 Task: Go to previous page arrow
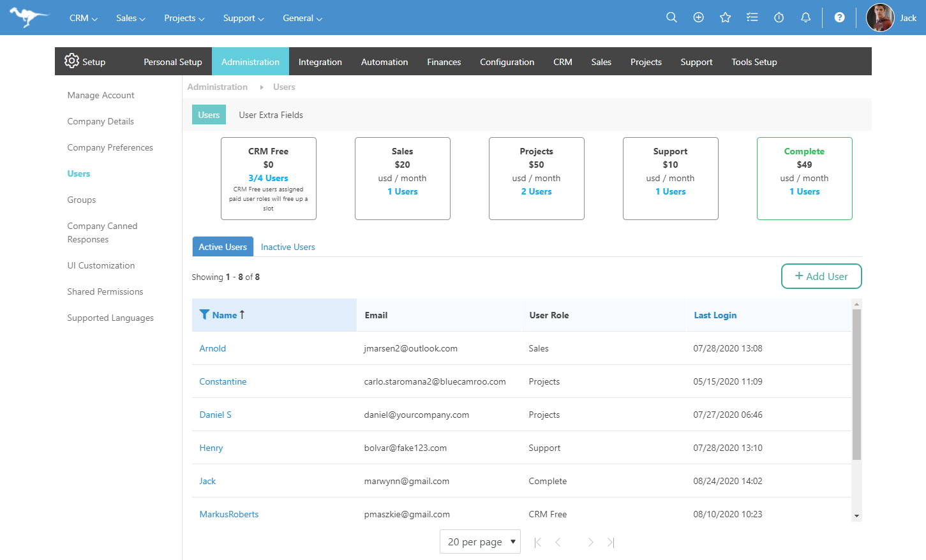(x=558, y=542)
